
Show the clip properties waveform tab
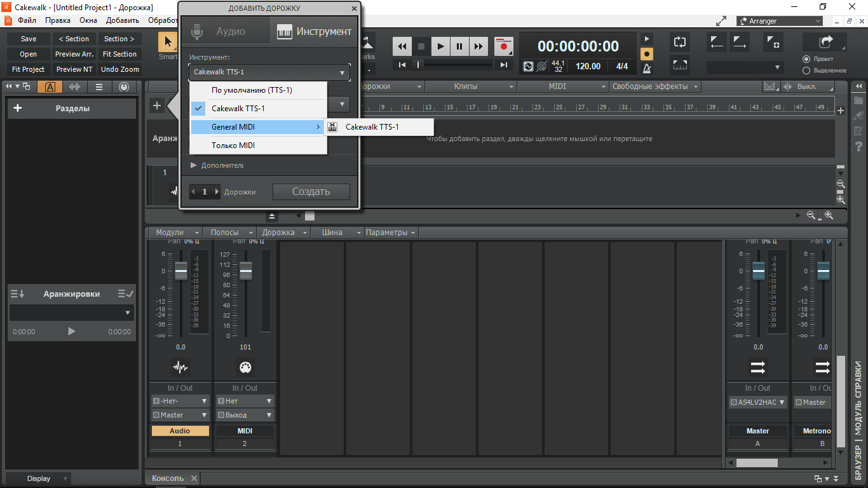coord(74,87)
